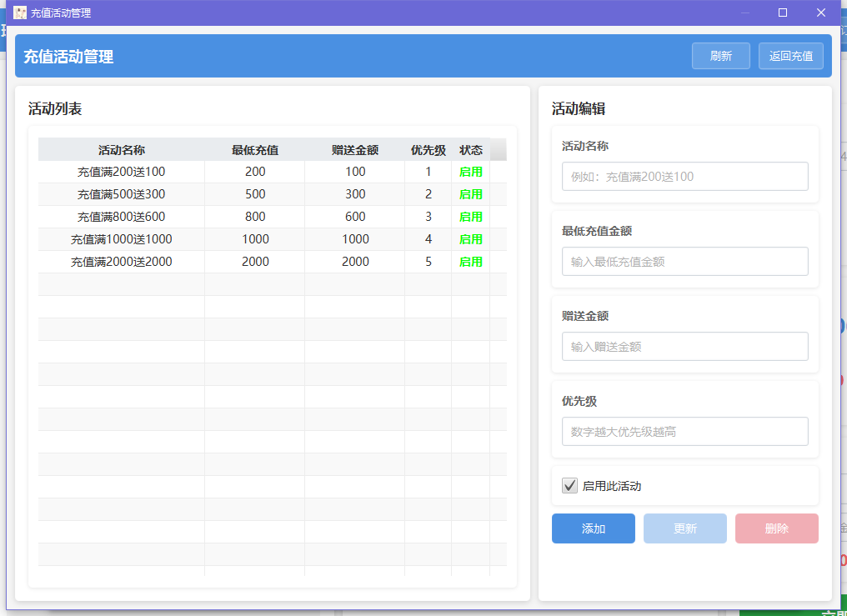Select the 充值满500送300 activity row
This screenshot has width=847, height=616.
pos(122,194)
